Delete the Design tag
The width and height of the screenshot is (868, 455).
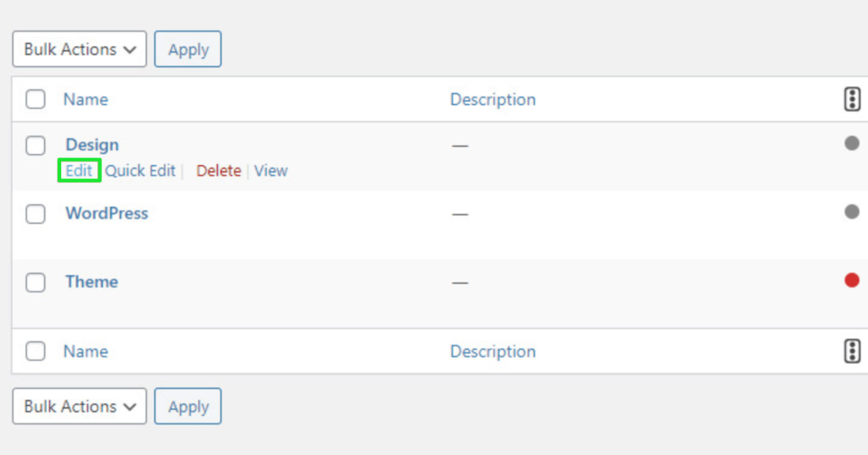pos(219,170)
